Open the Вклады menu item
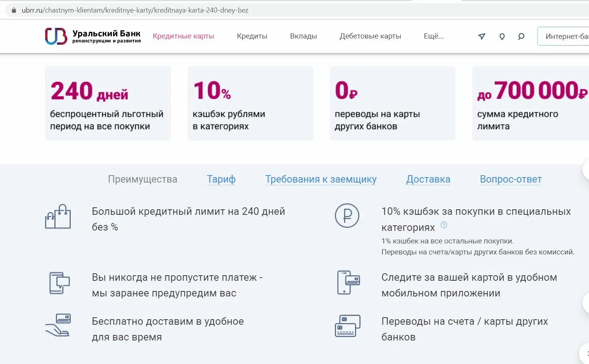 coord(304,36)
